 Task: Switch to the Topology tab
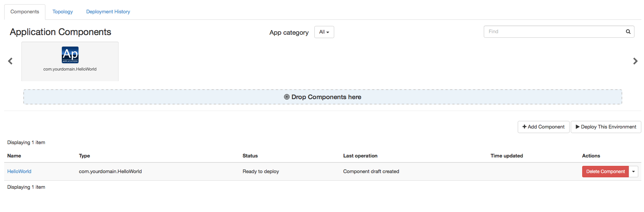coord(63,12)
